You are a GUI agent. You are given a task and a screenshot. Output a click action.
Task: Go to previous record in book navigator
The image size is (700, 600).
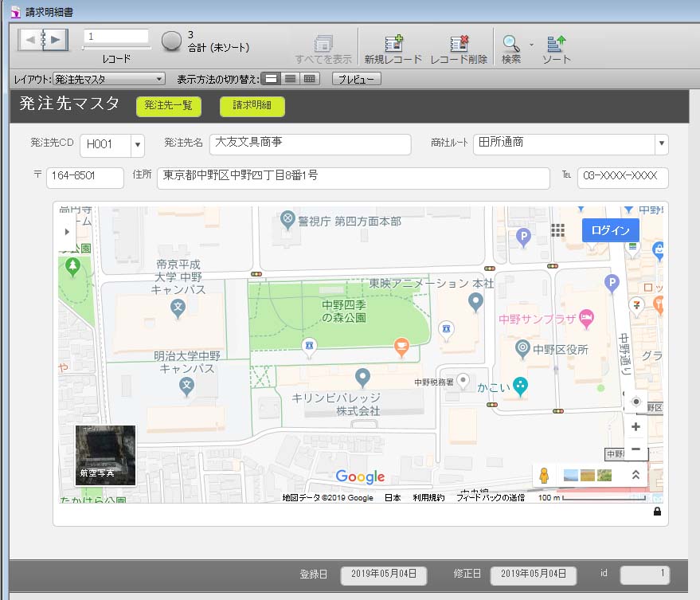coord(30,40)
